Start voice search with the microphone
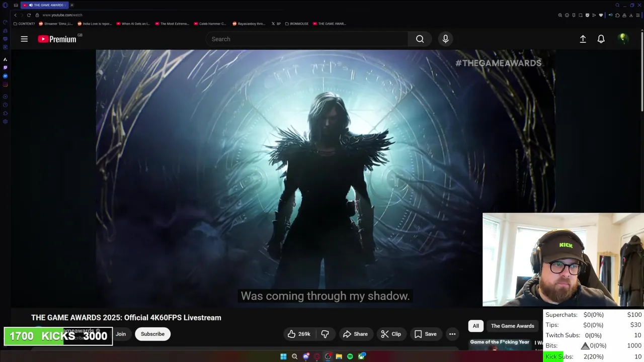This screenshot has height=362, width=644. (445, 39)
